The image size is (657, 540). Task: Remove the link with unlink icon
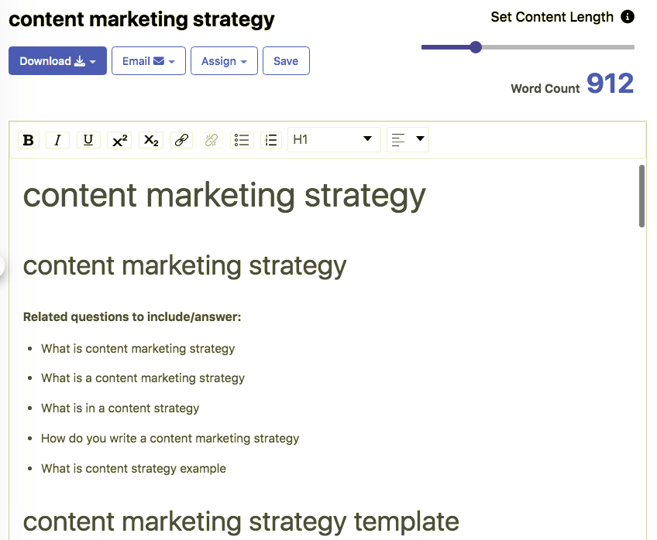pyautogui.click(x=212, y=140)
